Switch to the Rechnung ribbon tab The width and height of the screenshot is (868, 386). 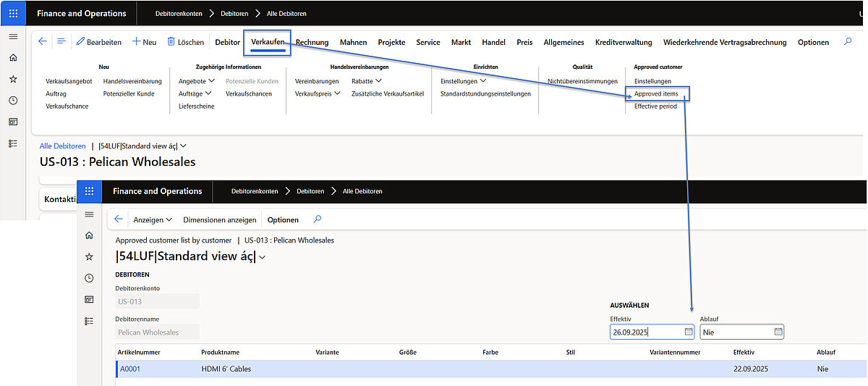click(312, 42)
